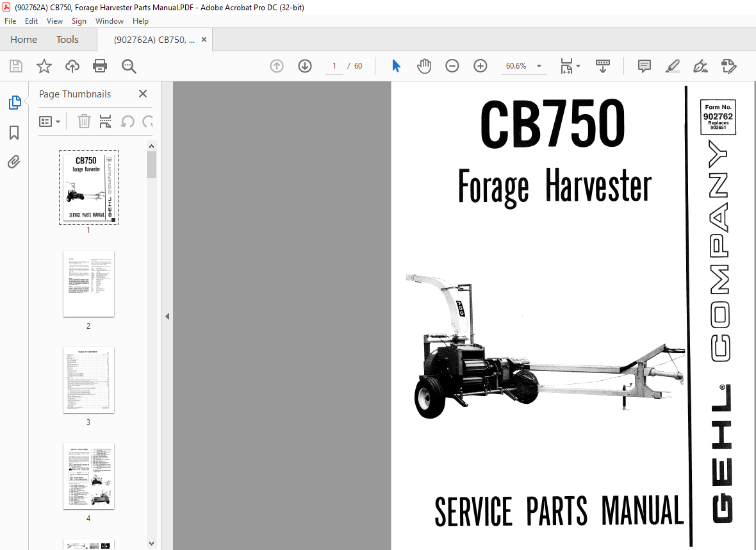
Task: Expand the page fit options arrow
Action: [578, 66]
